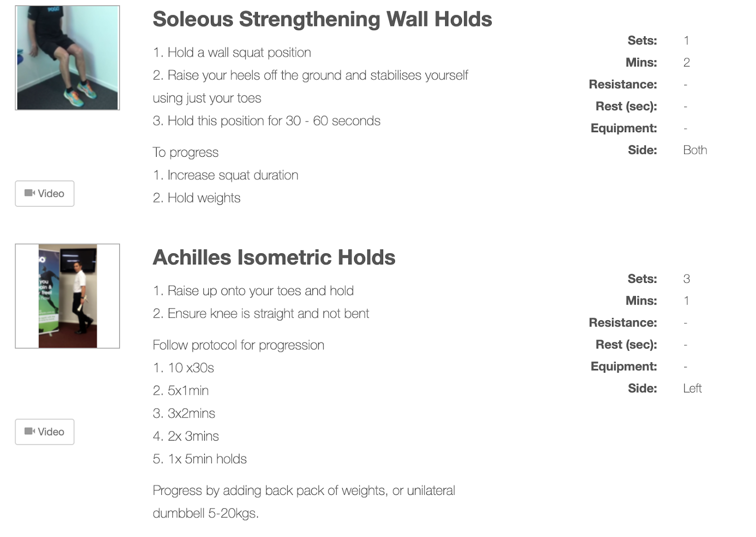Select the Achilles Isometric Holds thumbnail image
756x537 pixels.
pos(68,296)
